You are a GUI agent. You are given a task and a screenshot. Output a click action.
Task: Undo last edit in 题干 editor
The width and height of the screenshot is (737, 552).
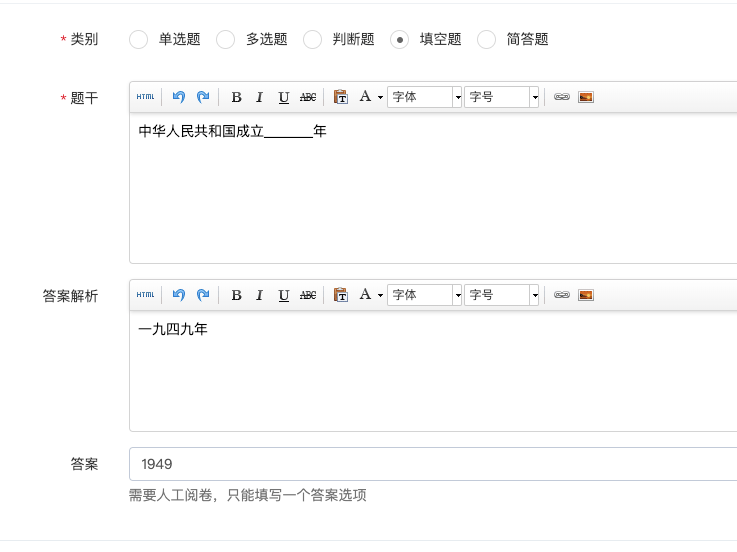[179, 97]
